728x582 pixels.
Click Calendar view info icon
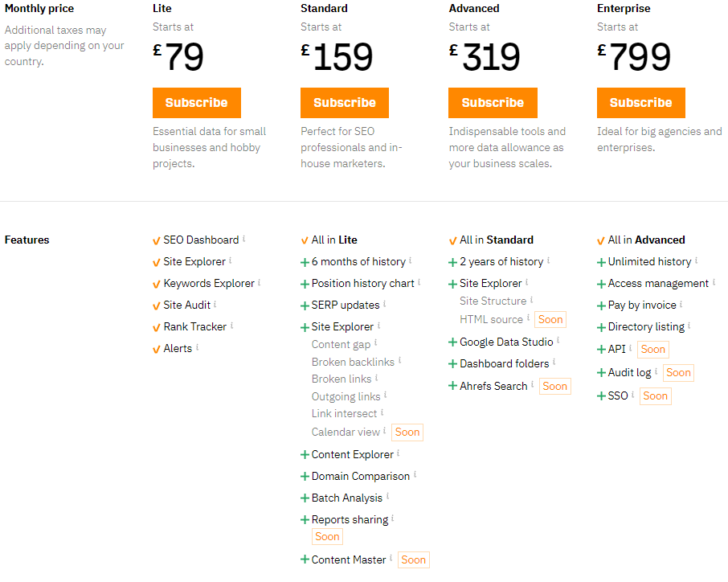click(384, 431)
